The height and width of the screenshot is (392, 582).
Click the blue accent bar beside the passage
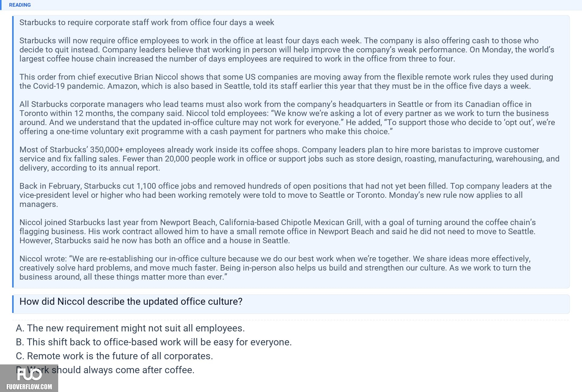click(13, 151)
